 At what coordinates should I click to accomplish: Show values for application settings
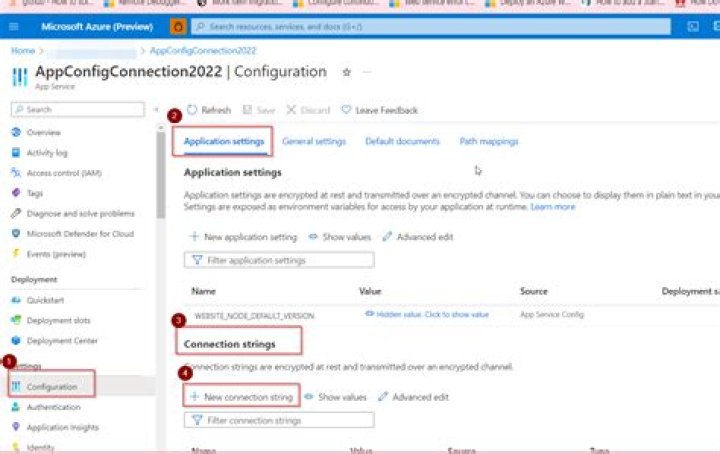tap(340, 237)
